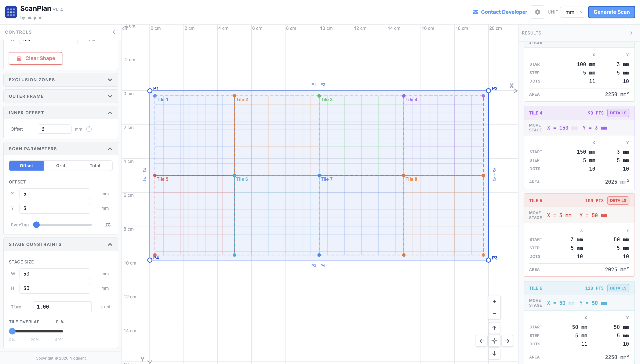
Task: Click the Generate Scan button
Action: tap(611, 12)
